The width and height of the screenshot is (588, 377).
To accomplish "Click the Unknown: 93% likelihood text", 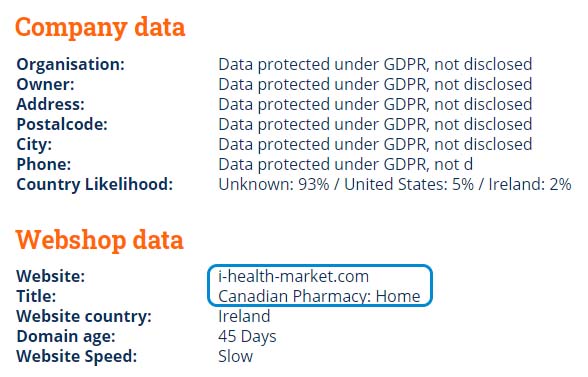I will pyautogui.click(x=274, y=185).
